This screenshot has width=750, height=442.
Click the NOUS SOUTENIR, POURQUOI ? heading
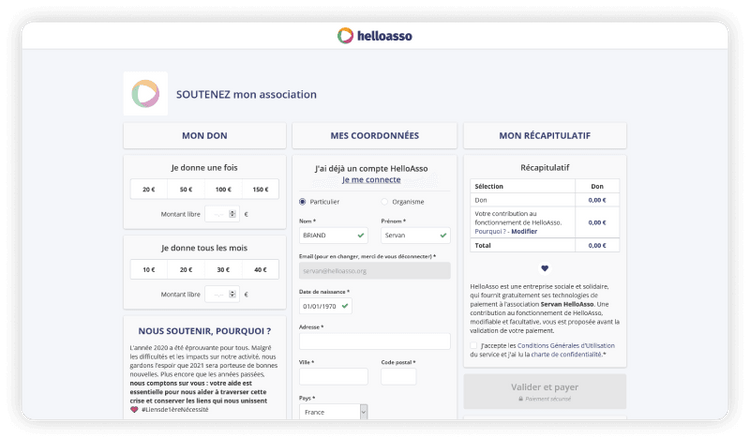[x=205, y=331]
